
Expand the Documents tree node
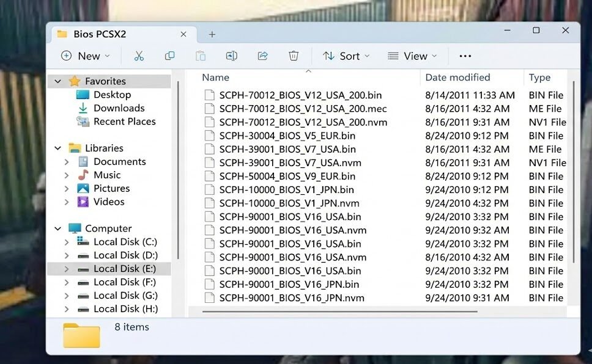66,161
